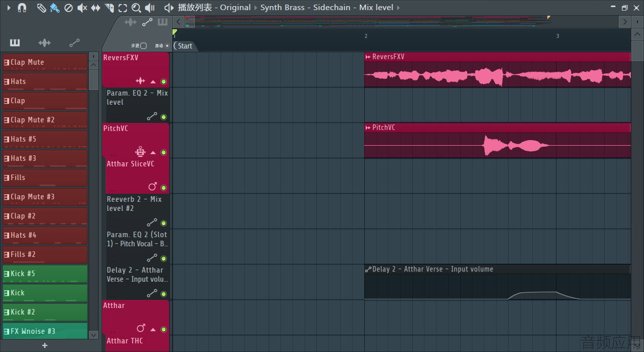Collapse the Atthar track group arrow
This screenshot has height=352, width=644.
(153, 329)
